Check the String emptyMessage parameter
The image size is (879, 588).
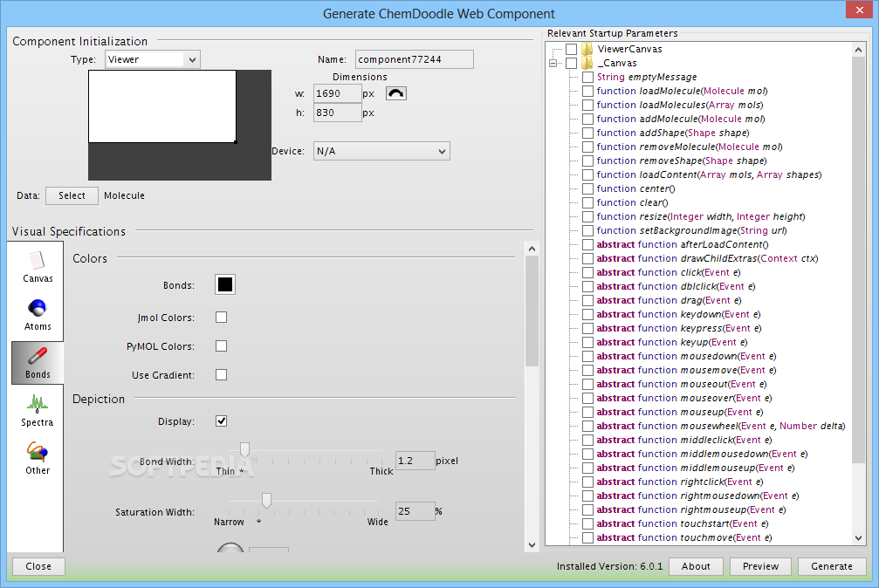click(x=587, y=77)
